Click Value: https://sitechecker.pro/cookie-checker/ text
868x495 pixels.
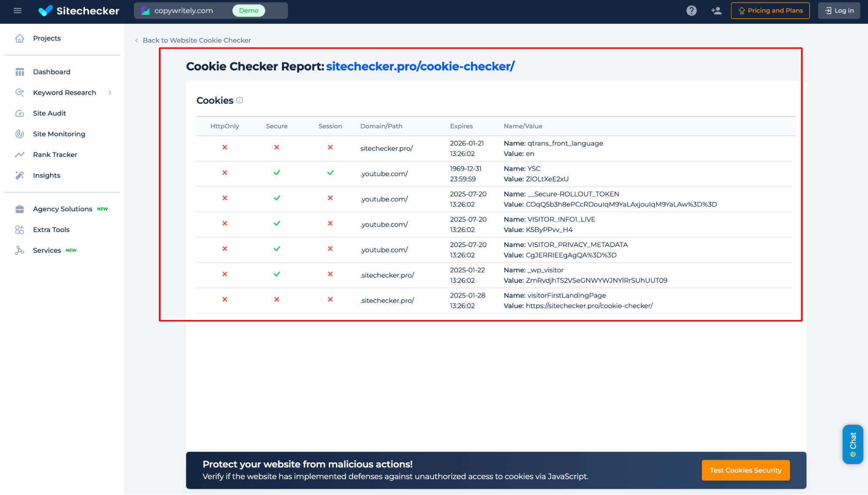(x=578, y=306)
